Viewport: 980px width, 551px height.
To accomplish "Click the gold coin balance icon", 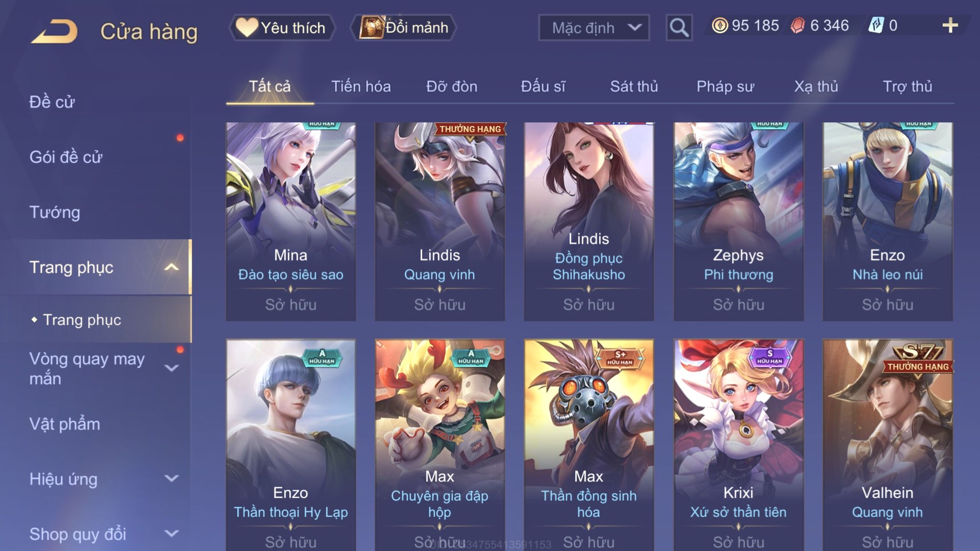I will click(719, 25).
